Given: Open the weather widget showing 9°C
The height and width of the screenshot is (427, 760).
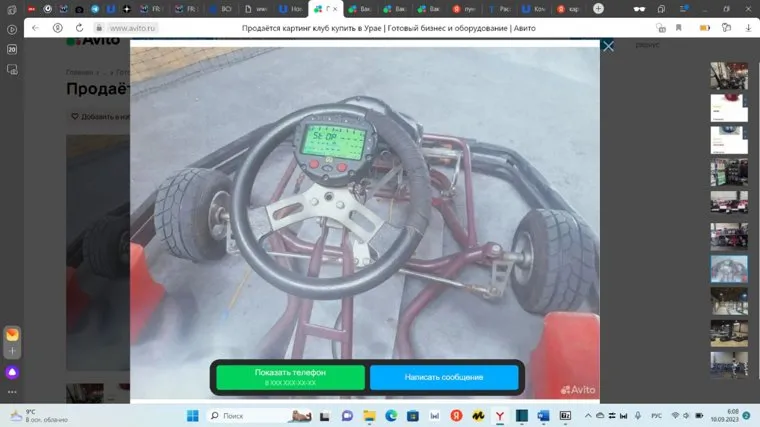Looking at the screenshot, I should coord(30,415).
